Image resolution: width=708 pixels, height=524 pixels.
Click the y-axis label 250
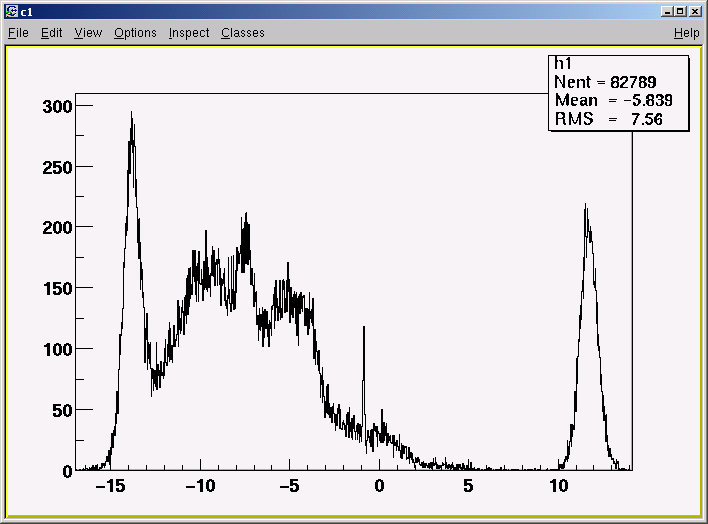(x=57, y=168)
